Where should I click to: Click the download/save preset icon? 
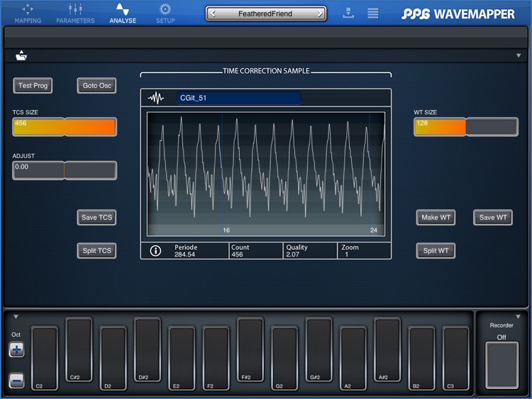348,13
